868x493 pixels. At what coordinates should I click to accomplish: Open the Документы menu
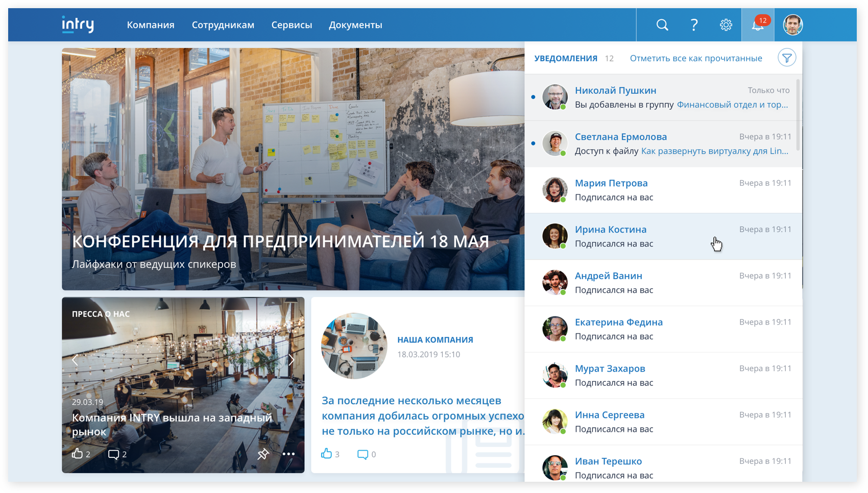355,24
